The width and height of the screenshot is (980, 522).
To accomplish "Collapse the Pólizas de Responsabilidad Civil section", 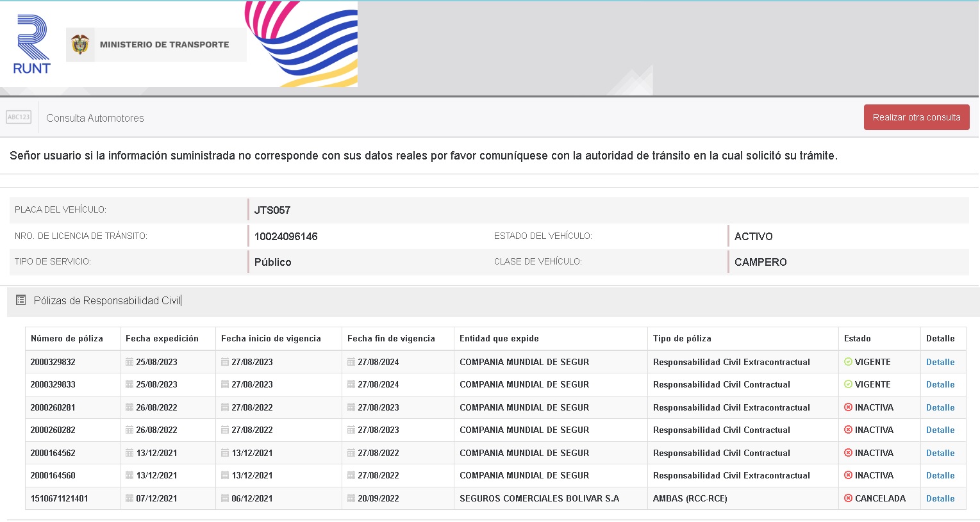I will (107, 300).
